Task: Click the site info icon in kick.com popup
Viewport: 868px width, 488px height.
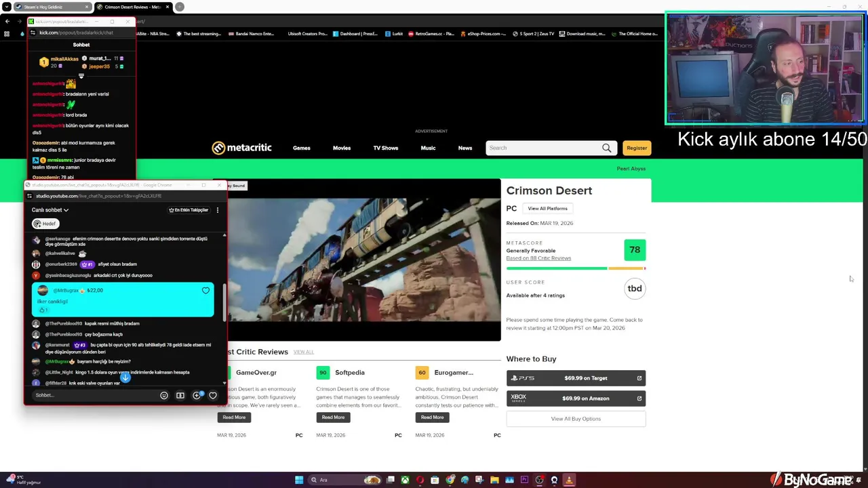Action: 33,33
